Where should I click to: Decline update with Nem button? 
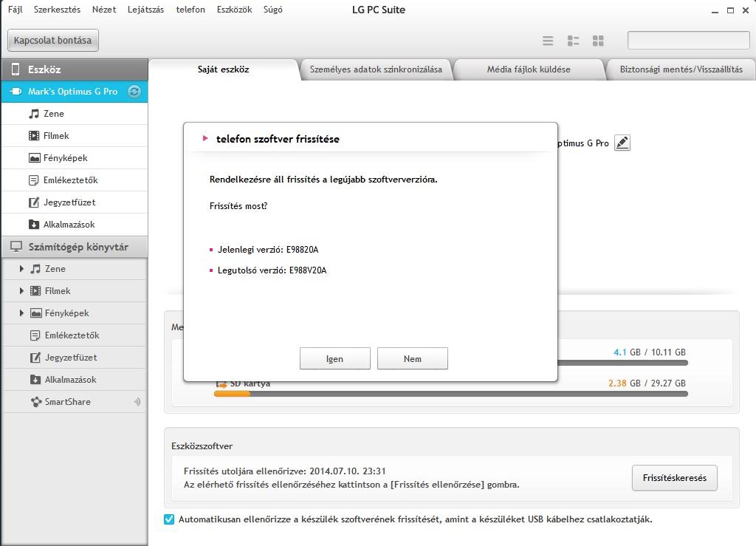pyautogui.click(x=413, y=359)
